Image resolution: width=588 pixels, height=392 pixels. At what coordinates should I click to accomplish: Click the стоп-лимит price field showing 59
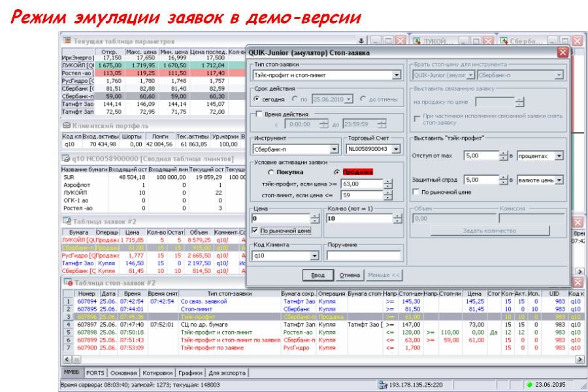click(x=362, y=195)
